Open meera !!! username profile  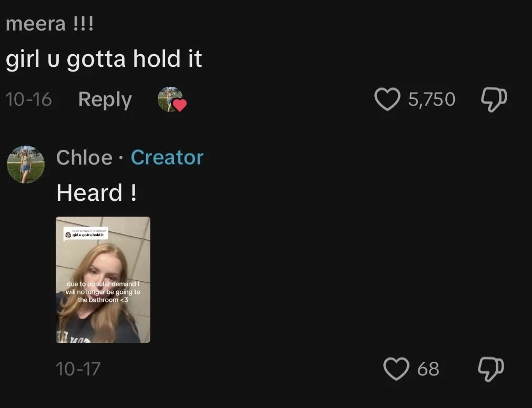(49, 24)
